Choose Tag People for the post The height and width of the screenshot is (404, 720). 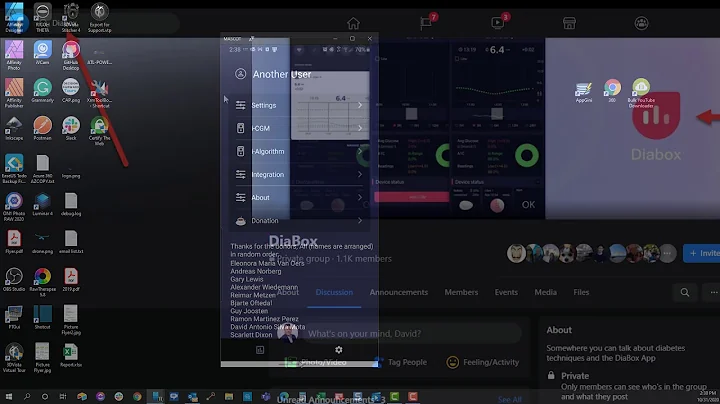click(x=400, y=362)
